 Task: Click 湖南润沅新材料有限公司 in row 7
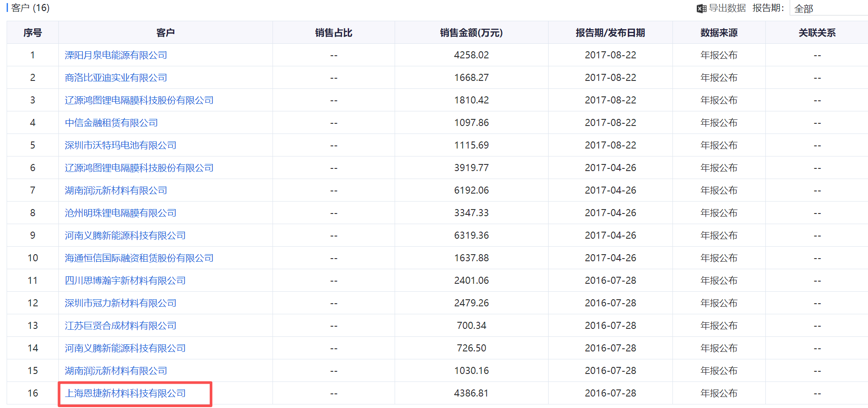[116, 191]
